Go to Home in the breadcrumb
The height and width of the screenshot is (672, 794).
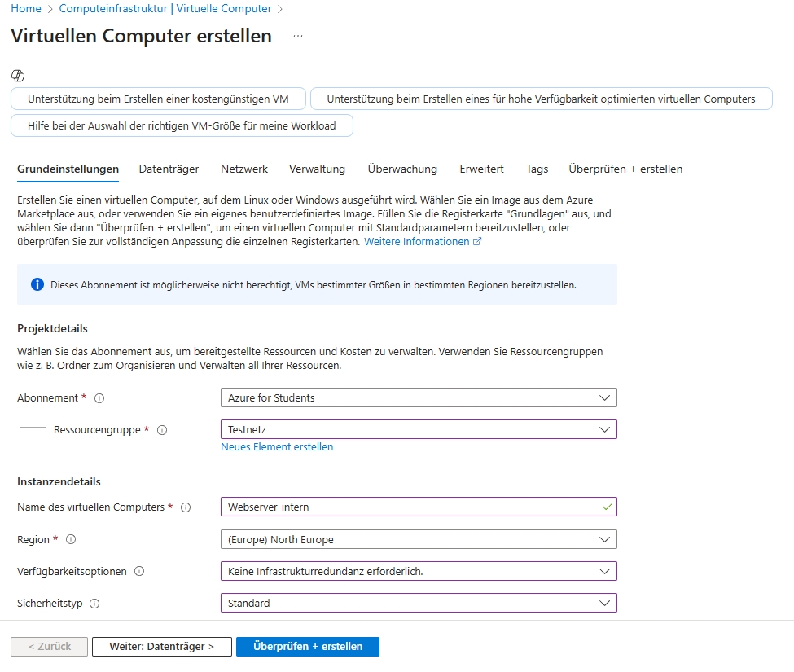coord(25,8)
